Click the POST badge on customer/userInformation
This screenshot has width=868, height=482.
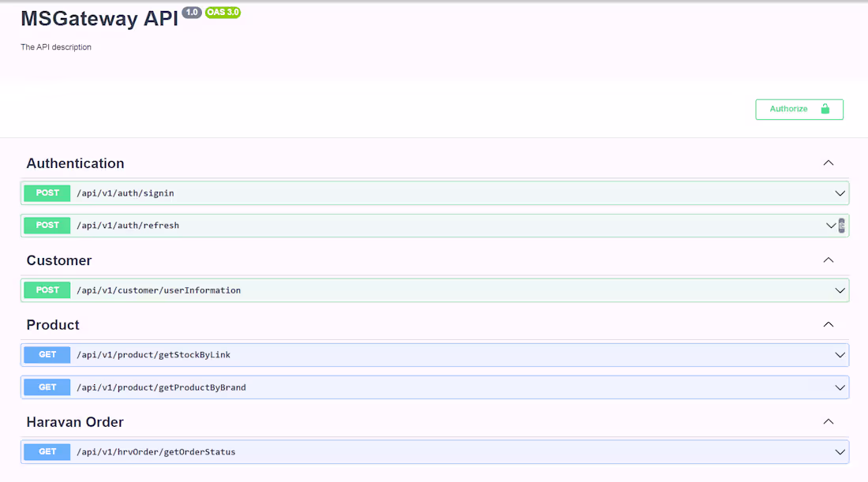[47, 290]
